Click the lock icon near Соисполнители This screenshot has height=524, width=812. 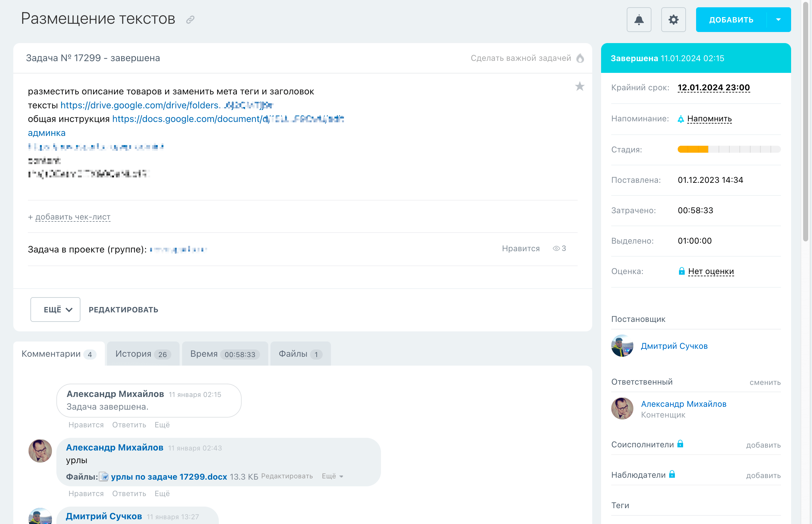tap(680, 444)
